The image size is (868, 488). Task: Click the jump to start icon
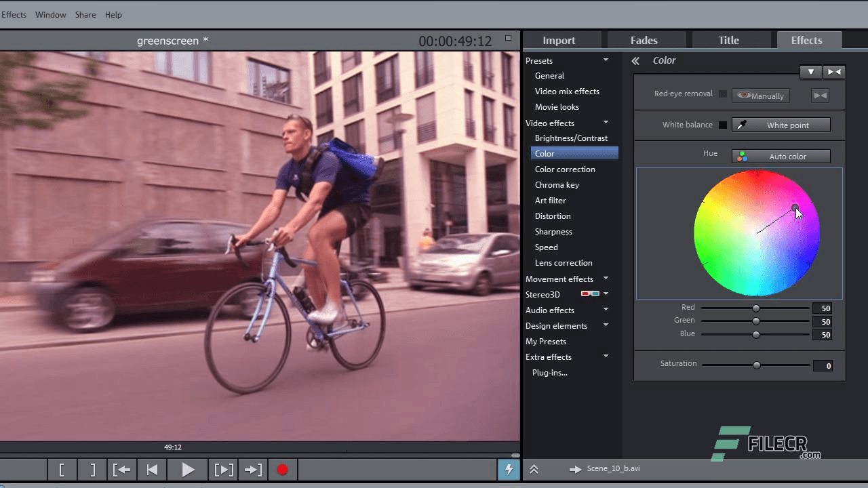click(152, 469)
